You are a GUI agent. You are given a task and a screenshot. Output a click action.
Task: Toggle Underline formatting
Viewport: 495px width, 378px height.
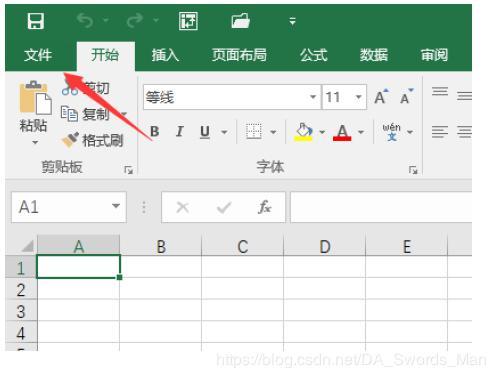click(x=205, y=132)
